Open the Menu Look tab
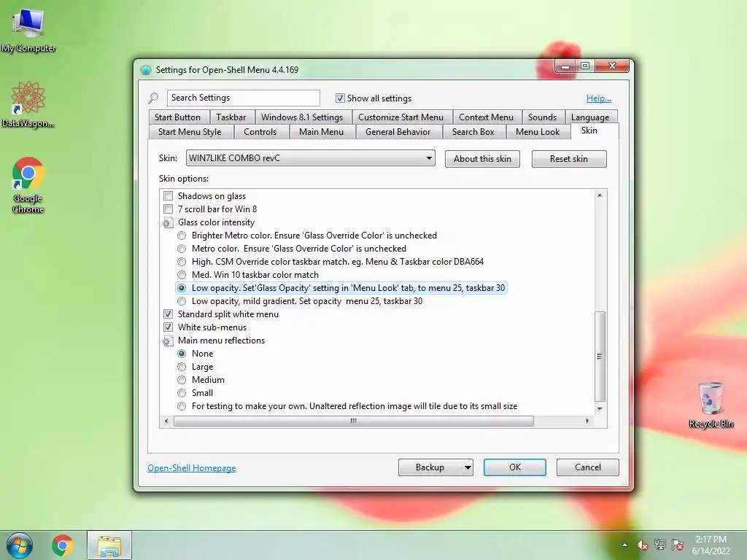 pyautogui.click(x=538, y=132)
